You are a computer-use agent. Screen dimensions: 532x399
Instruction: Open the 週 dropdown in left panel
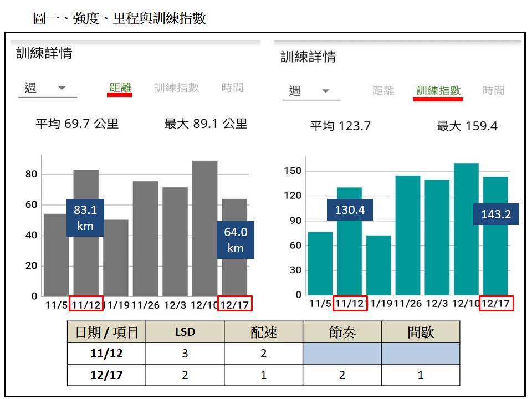(47, 88)
